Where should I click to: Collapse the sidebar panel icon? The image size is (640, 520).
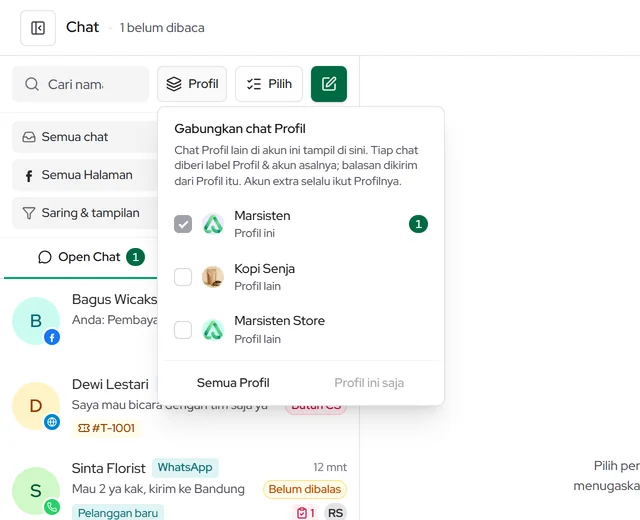(38, 28)
